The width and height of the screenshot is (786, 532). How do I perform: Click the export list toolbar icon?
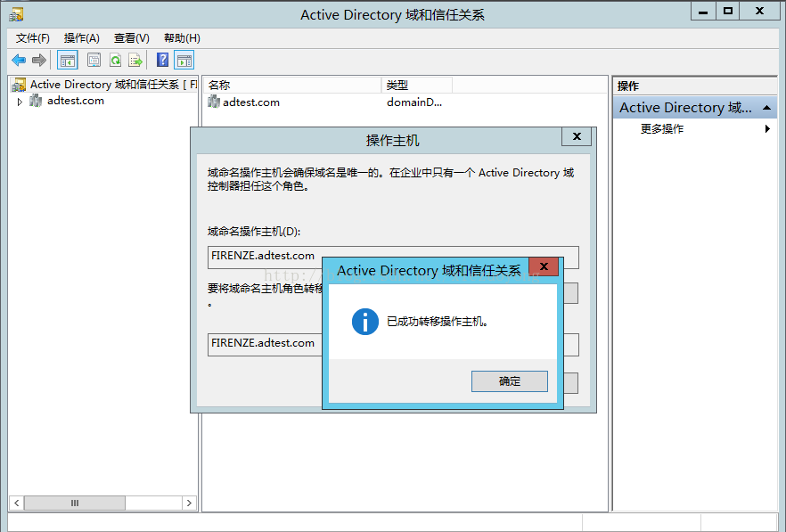click(x=135, y=61)
